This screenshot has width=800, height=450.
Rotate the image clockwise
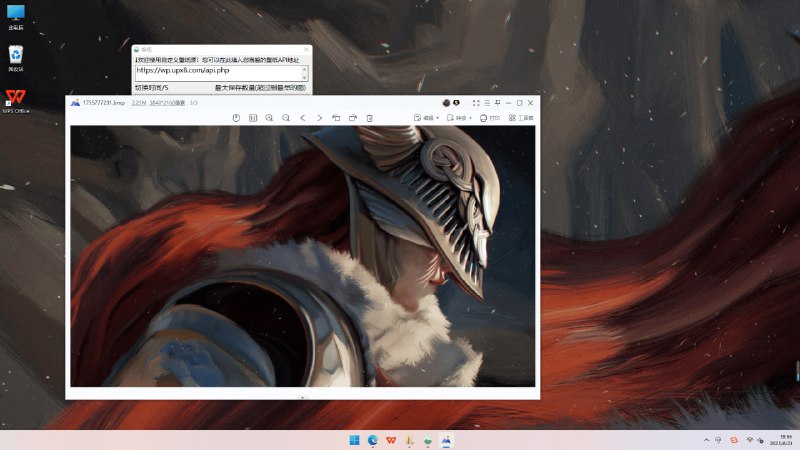click(353, 118)
